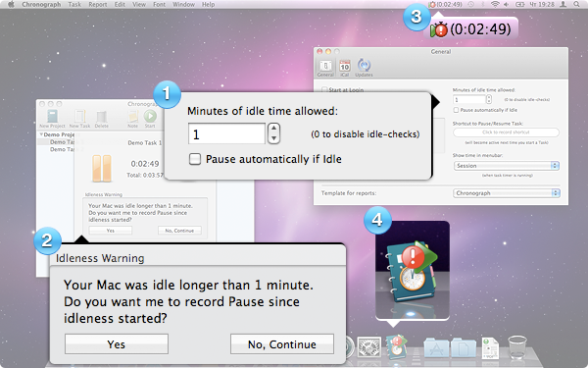The height and width of the screenshot is (368, 588).
Task: Open the Help menu
Action: pos(208,5)
